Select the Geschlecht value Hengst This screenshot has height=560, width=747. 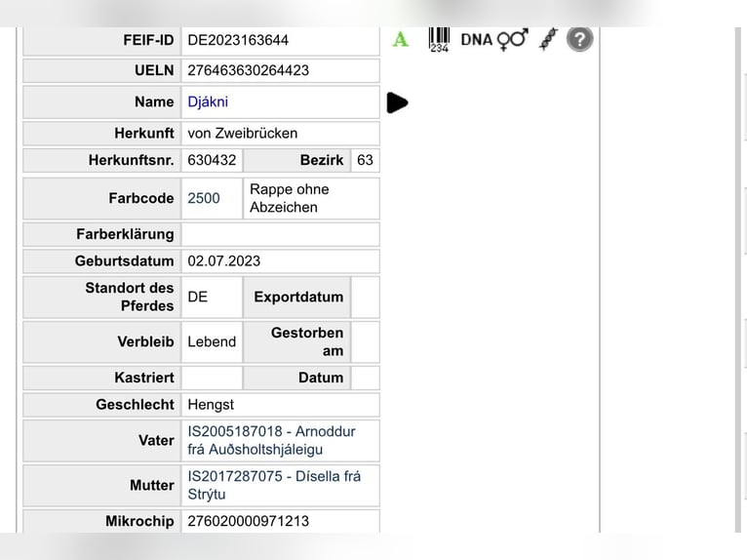coord(211,404)
